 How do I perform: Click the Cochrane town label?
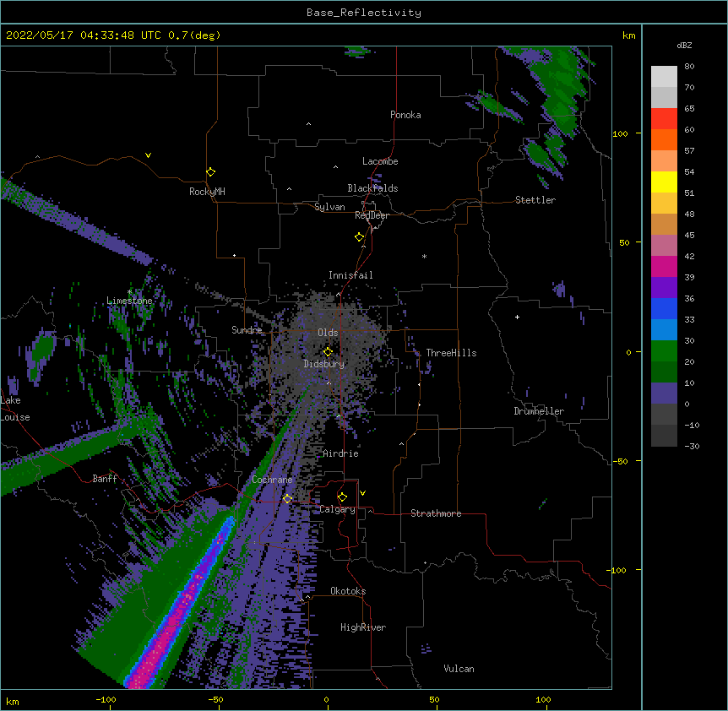pyautogui.click(x=272, y=480)
